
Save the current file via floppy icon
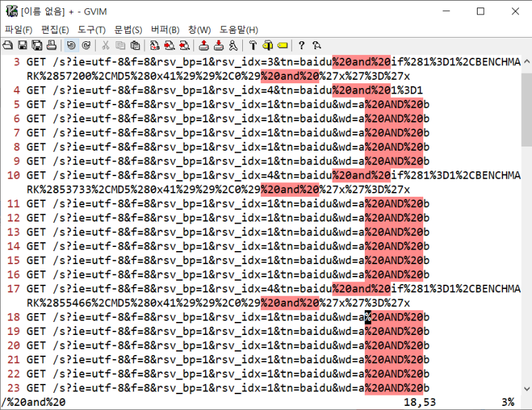click(x=23, y=45)
